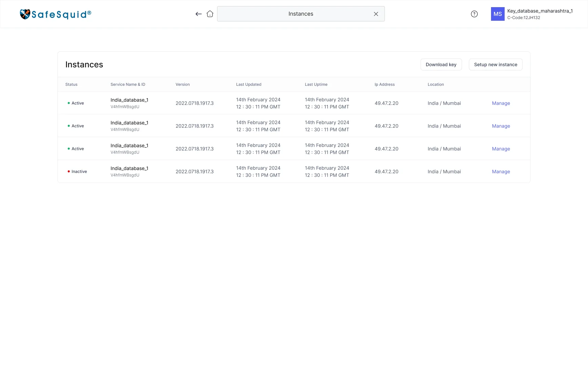Click the Last Updated column header
Viewport: 588px width, 380px height.
point(249,84)
